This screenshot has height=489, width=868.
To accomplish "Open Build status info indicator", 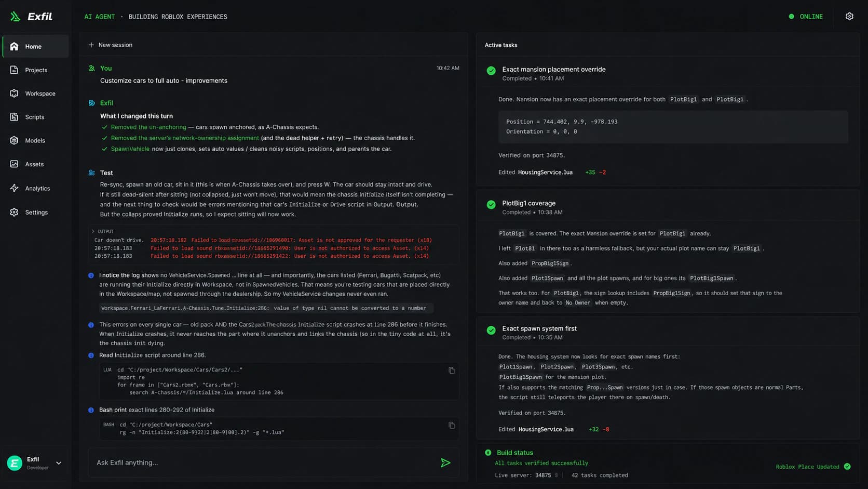I will (x=488, y=453).
